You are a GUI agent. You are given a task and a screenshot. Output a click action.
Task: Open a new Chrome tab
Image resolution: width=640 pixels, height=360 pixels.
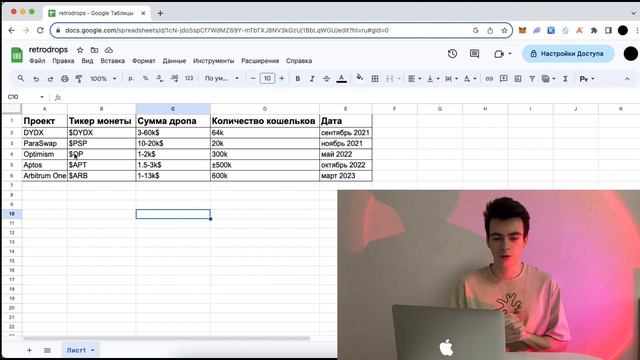(x=160, y=13)
